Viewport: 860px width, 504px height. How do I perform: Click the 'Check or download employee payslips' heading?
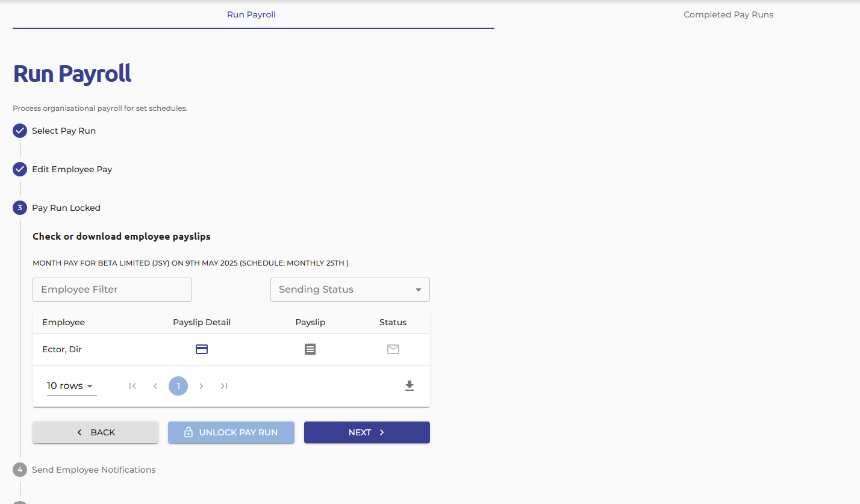click(x=122, y=237)
